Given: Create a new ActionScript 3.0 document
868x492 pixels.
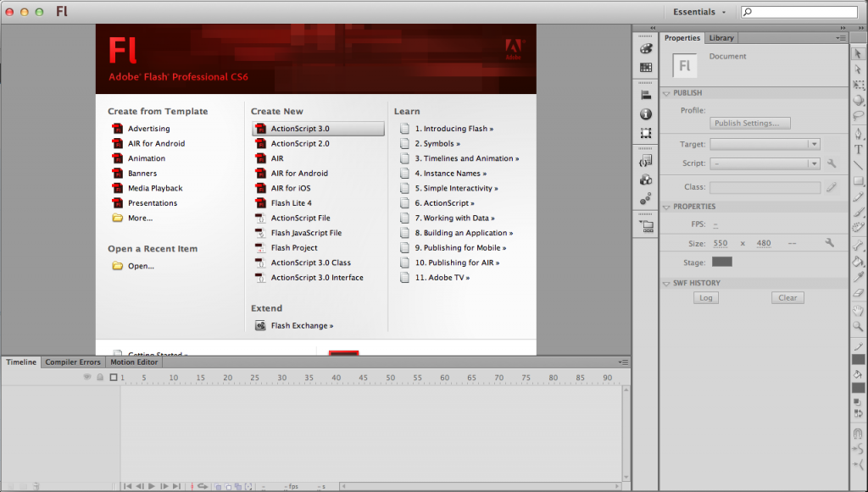Looking at the screenshot, I should pyautogui.click(x=319, y=128).
